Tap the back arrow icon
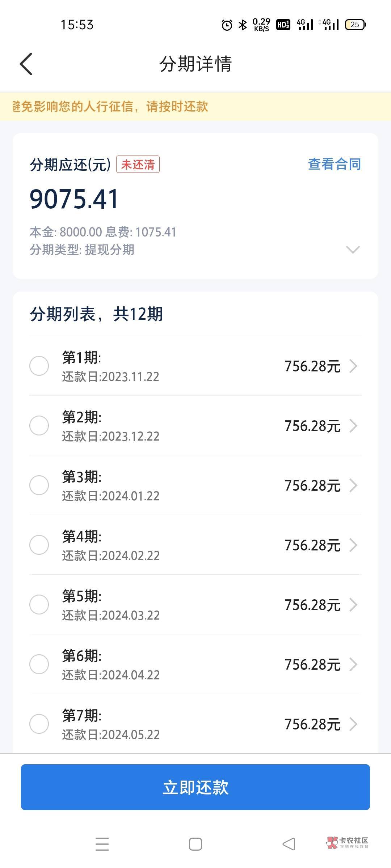This screenshot has width=391, height=868. 26,64
